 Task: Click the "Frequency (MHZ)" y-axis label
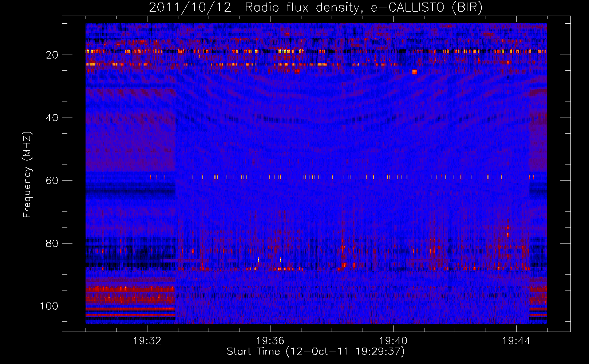coord(28,175)
